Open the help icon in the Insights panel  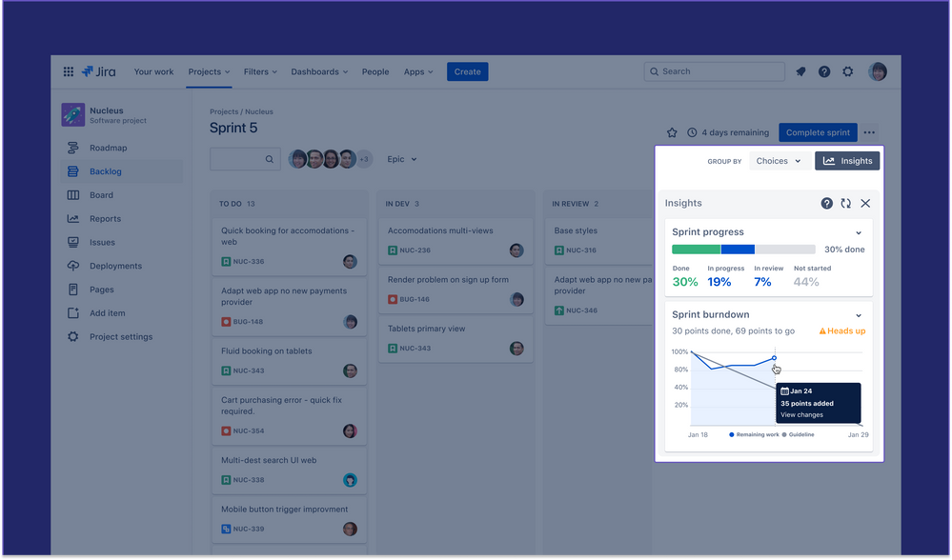coord(826,203)
